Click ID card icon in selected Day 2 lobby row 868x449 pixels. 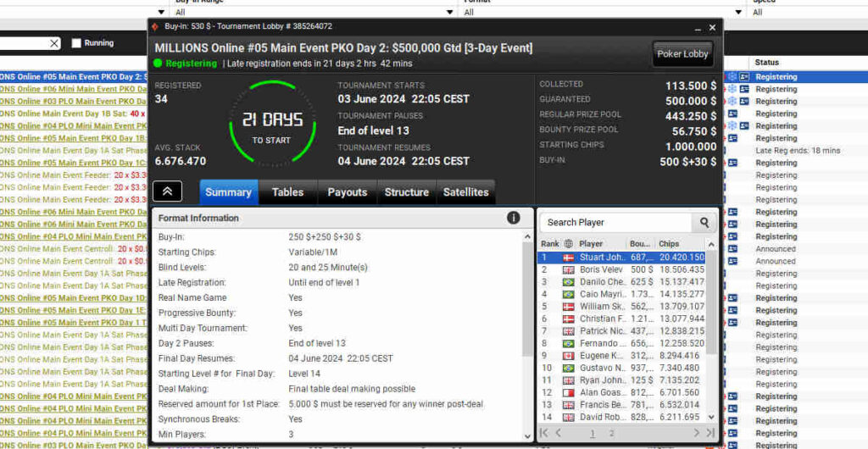click(x=744, y=77)
